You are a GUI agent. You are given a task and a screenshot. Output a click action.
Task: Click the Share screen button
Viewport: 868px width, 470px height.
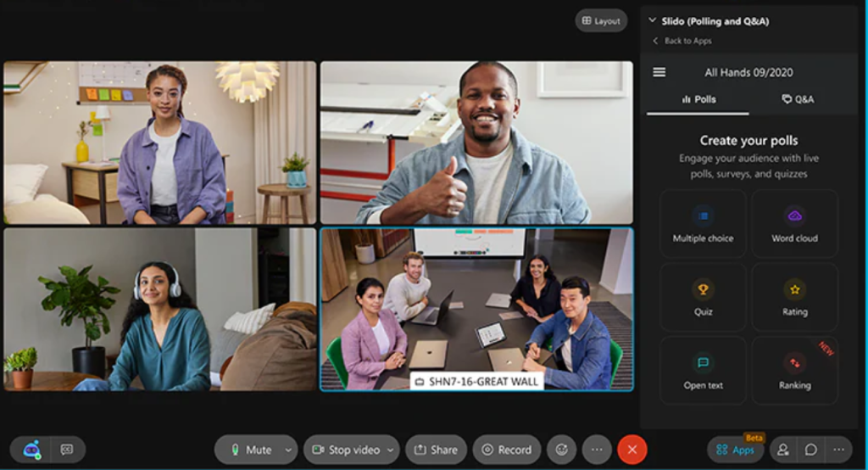coord(435,450)
